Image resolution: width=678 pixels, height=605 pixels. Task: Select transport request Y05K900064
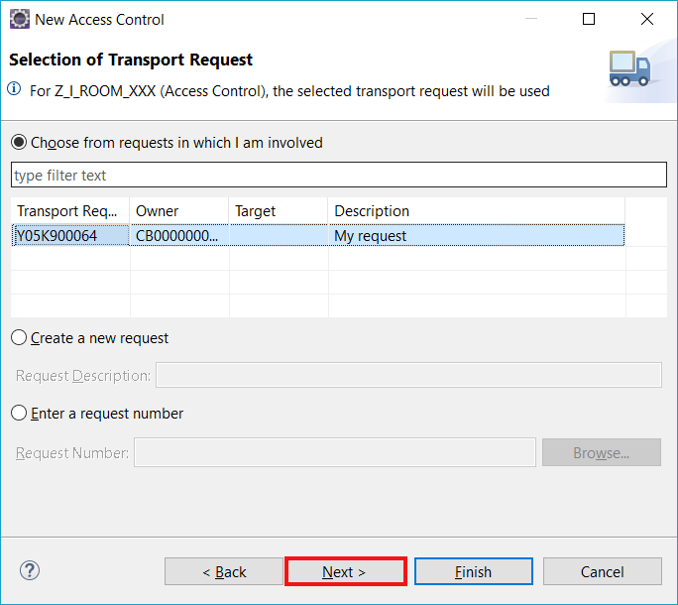point(70,235)
